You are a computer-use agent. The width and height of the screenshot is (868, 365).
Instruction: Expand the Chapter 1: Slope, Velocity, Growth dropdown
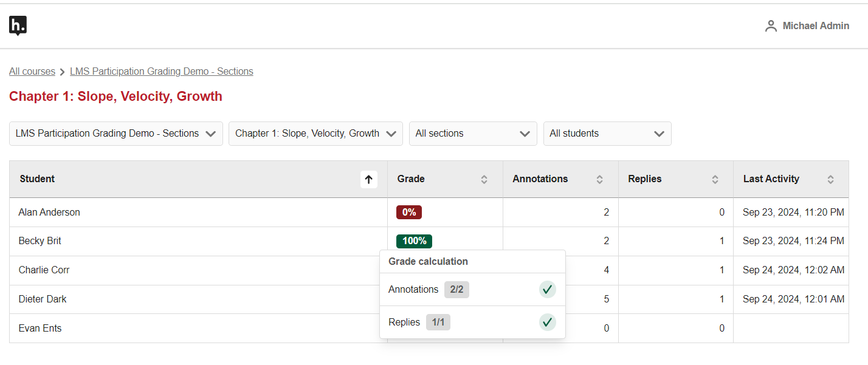[x=315, y=133]
